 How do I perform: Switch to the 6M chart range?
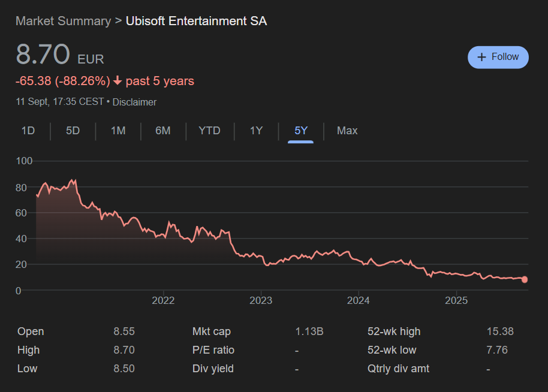coord(163,131)
